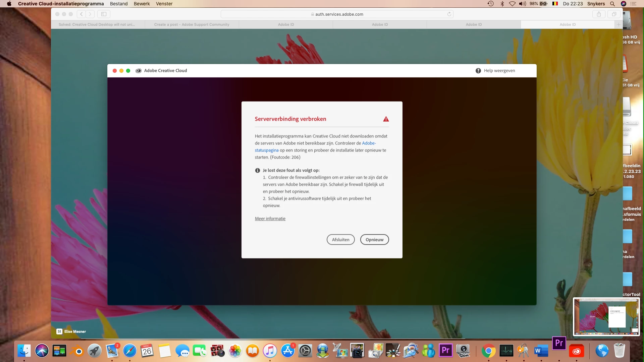Click Adobe Creative Cloud logo in title bar

(138, 71)
